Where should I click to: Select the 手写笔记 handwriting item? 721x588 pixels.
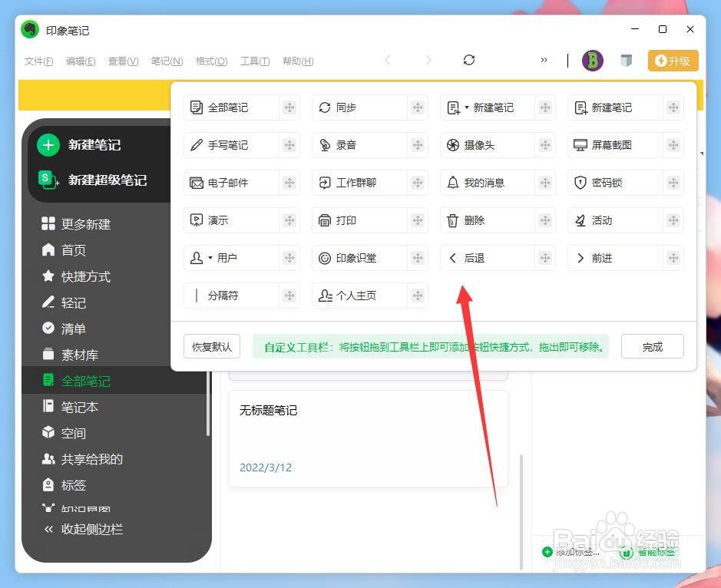tap(241, 145)
